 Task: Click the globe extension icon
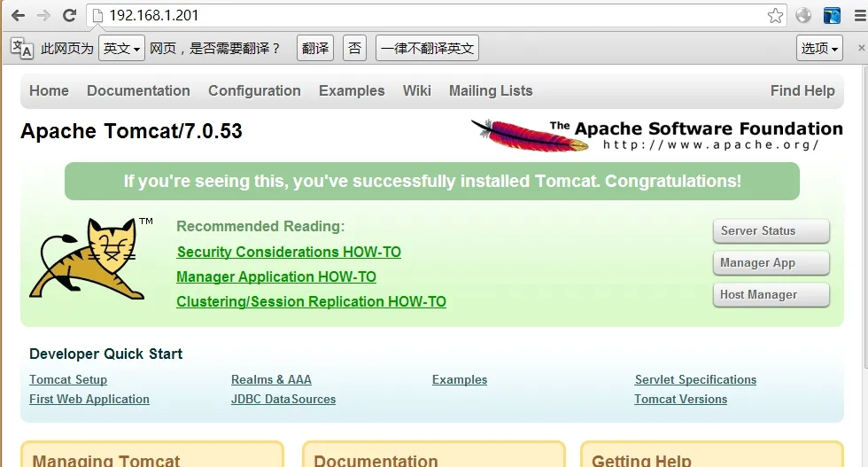803,16
